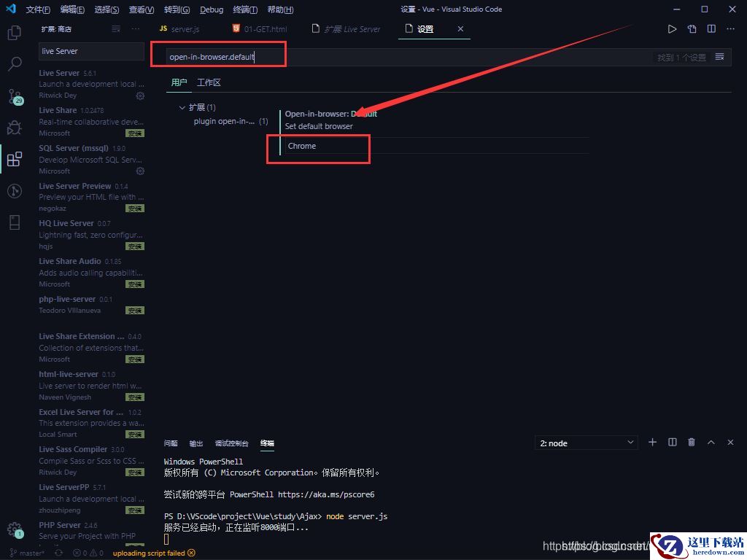Image resolution: width=747 pixels, height=560 pixels.
Task: Click the extensions search field 'live Server'
Action: coord(91,52)
